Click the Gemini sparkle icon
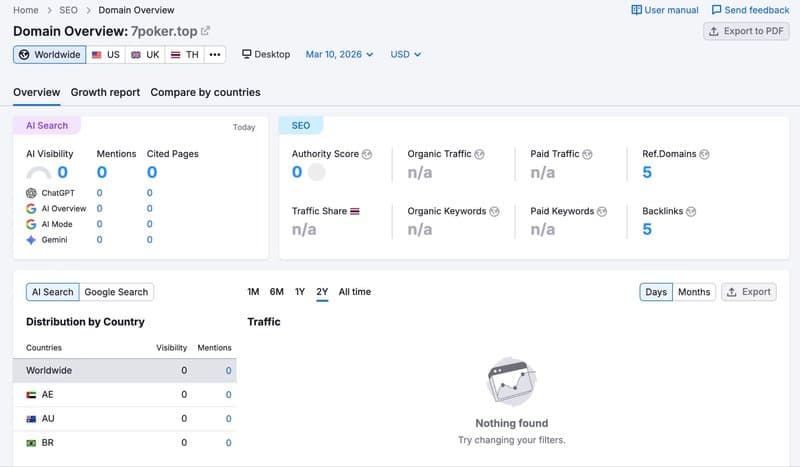Viewport: 800px width, 467px height. point(31,240)
